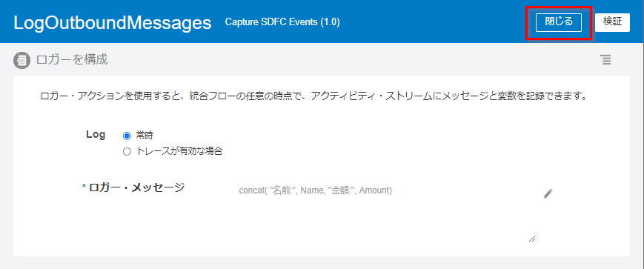Click the required asterisk before ロガー・メッセージ

click(84, 187)
